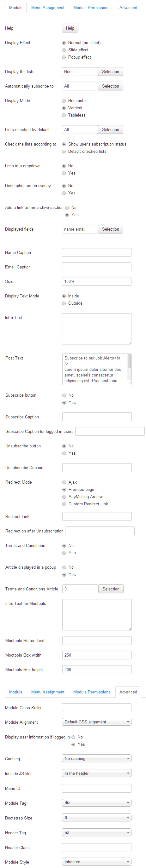Click the Mootools Box width field
The image size is (146, 868).
(97, 655)
